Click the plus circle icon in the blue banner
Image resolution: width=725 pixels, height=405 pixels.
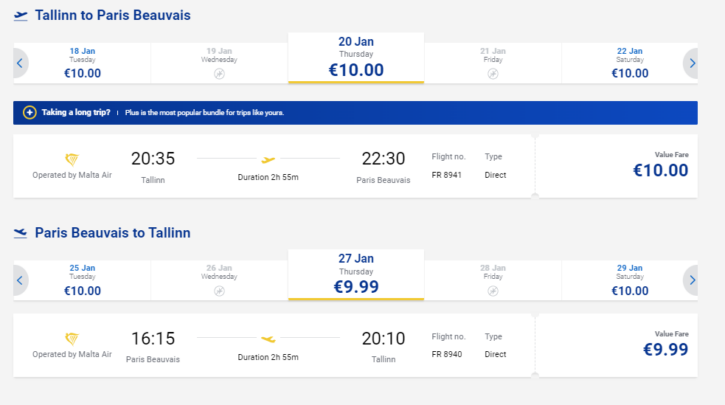pos(30,112)
